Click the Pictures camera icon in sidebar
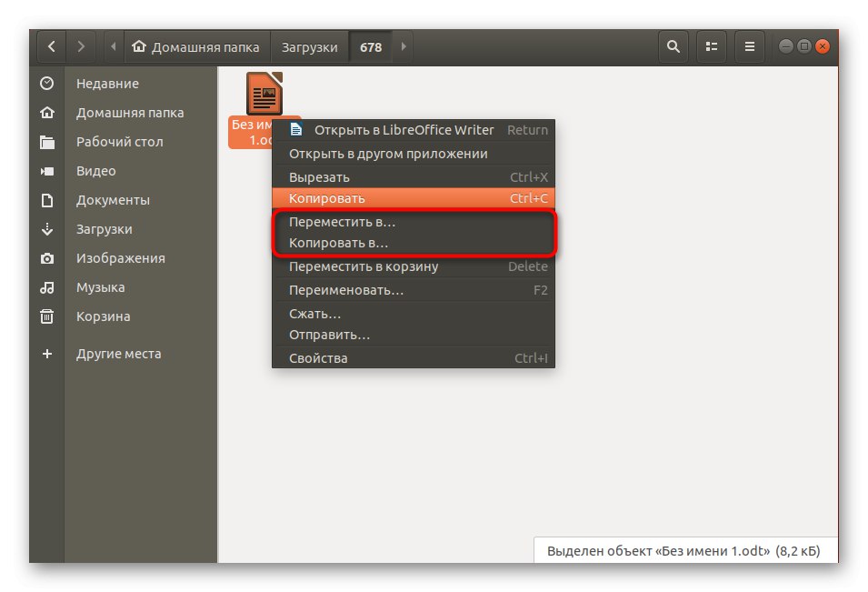Image resolution: width=868 pixels, height=592 pixels. pos(47,258)
